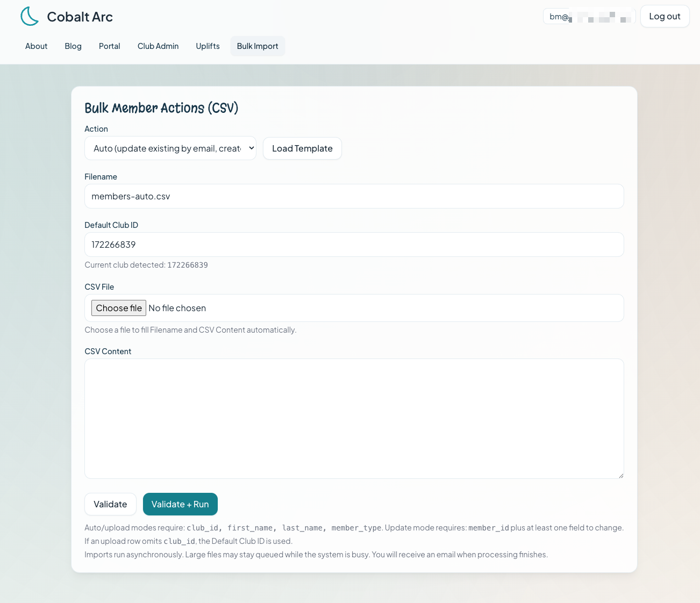The height and width of the screenshot is (603, 700).
Task: Open the Blog page
Action: 73,46
